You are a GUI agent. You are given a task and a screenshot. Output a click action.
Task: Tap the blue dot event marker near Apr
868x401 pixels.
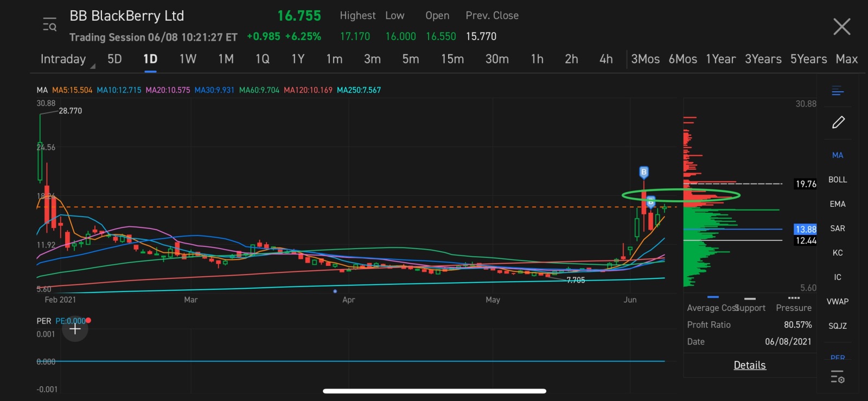335,291
